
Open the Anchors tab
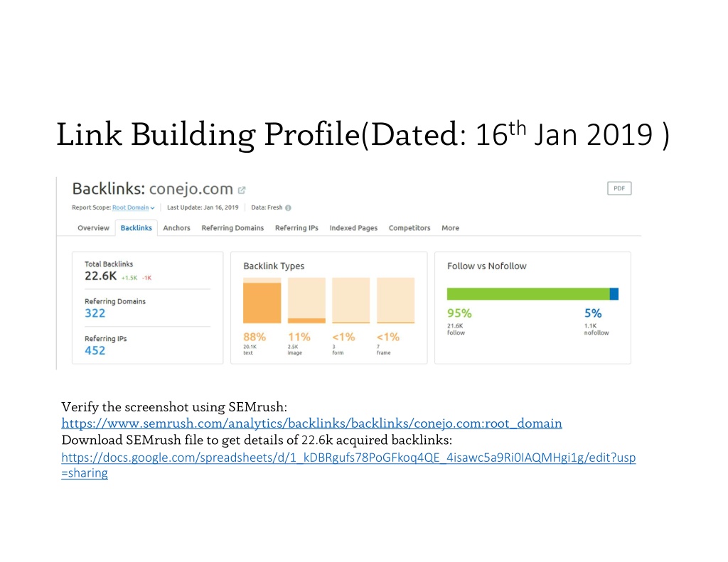[x=176, y=228]
